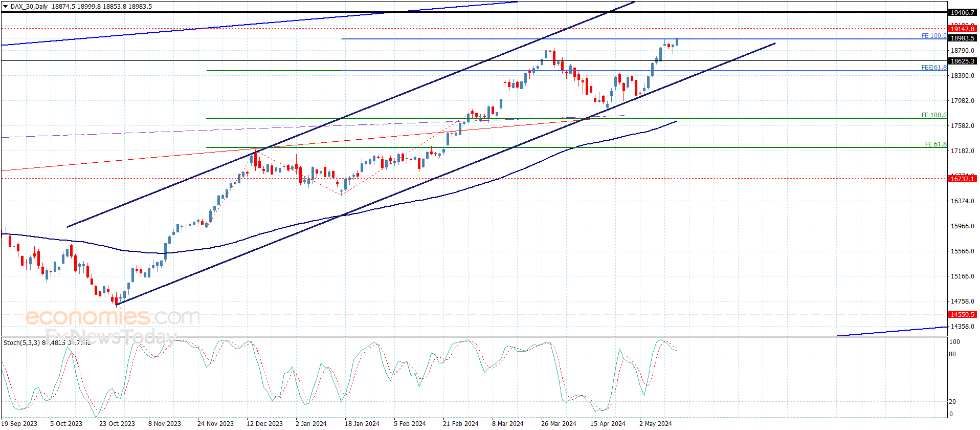Click the stochastic 80 level label
This screenshot has width=980, height=430.
(x=952, y=354)
